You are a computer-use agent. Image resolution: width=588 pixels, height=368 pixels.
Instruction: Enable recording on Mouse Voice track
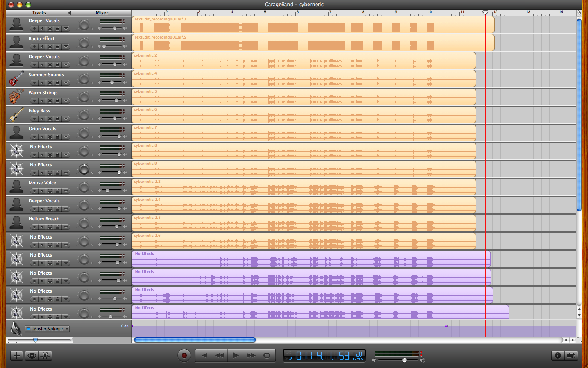pyautogui.click(x=34, y=191)
